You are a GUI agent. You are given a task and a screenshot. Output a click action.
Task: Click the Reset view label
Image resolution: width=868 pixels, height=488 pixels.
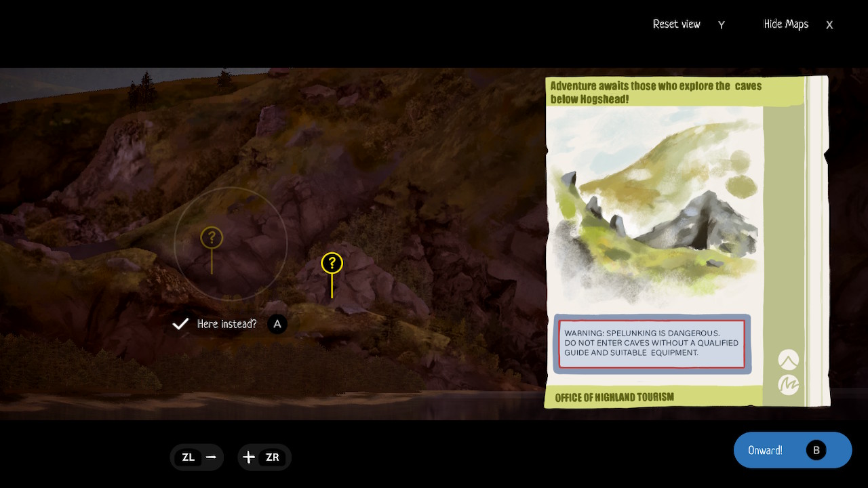click(676, 24)
